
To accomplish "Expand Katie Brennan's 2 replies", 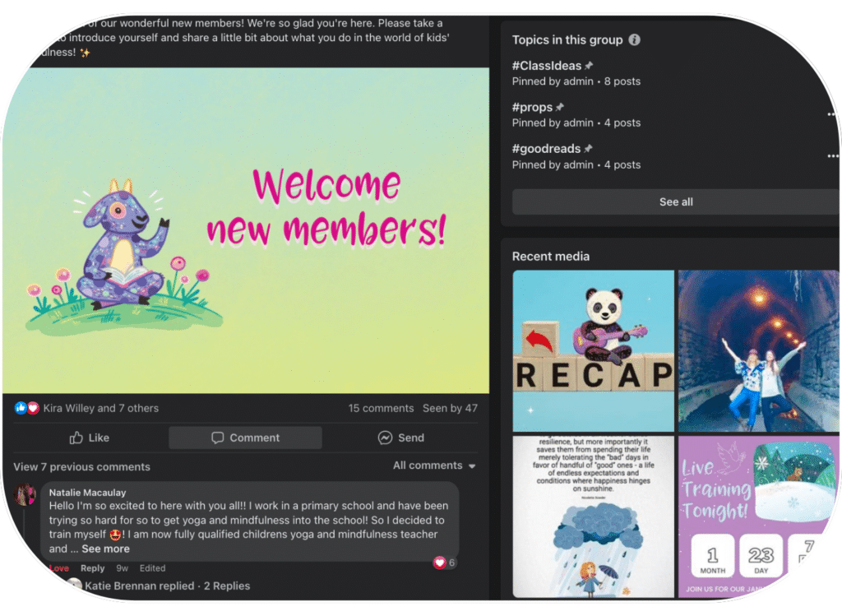I will tap(168, 586).
